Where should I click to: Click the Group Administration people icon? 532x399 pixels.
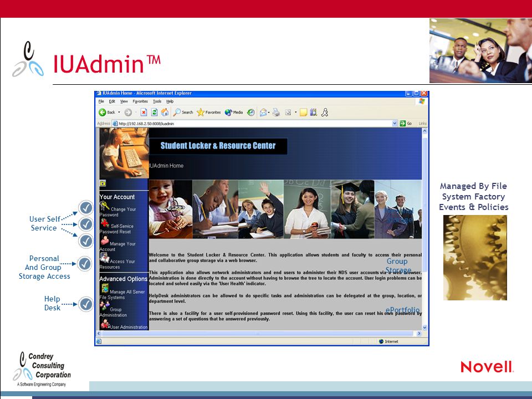[x=105, y=306]
